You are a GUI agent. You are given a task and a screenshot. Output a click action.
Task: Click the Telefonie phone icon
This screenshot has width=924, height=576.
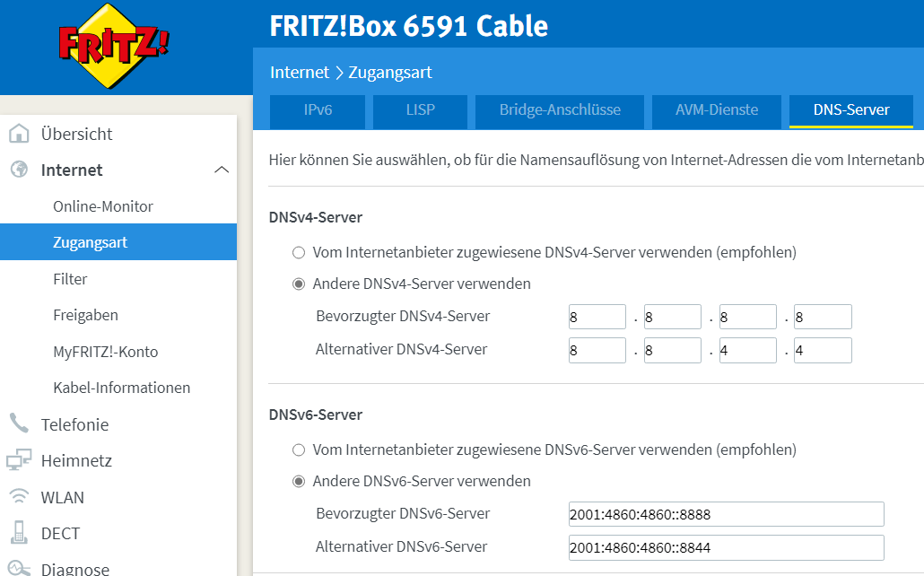(19, 423)
